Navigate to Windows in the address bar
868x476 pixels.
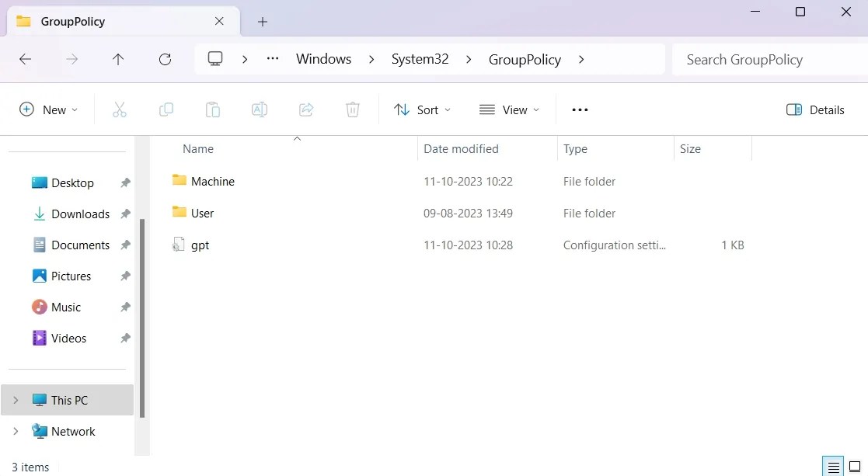pyautogui.click(x=323, y=59)
